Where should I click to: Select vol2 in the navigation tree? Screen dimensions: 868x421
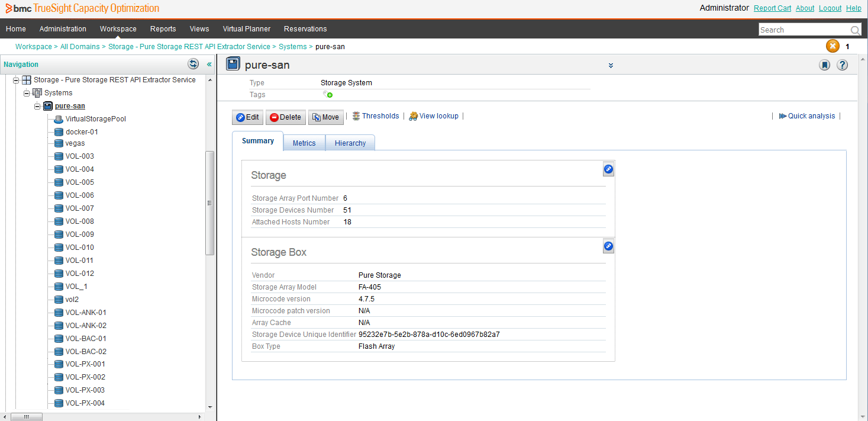(x=72, y=300)
